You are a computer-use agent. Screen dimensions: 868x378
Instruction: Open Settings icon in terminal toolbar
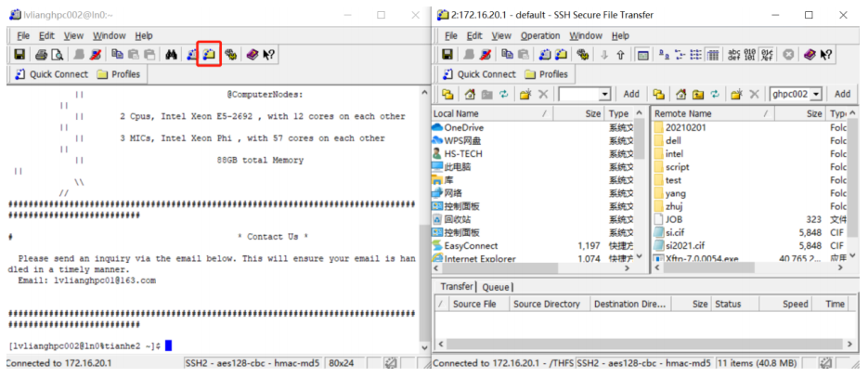(x=230, y=55)
